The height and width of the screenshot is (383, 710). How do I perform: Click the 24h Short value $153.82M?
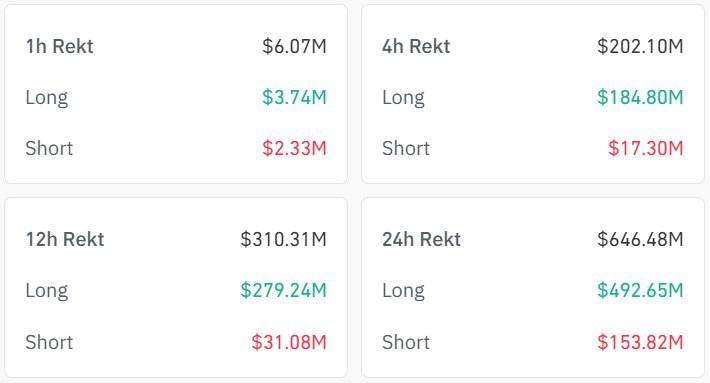tap(640, 342)
